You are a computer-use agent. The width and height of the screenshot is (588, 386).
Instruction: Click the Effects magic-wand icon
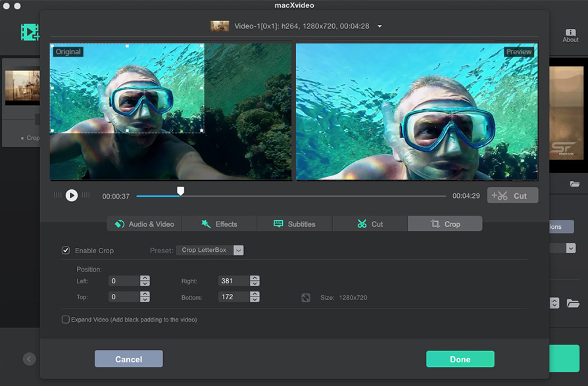(x=205, y=224)
